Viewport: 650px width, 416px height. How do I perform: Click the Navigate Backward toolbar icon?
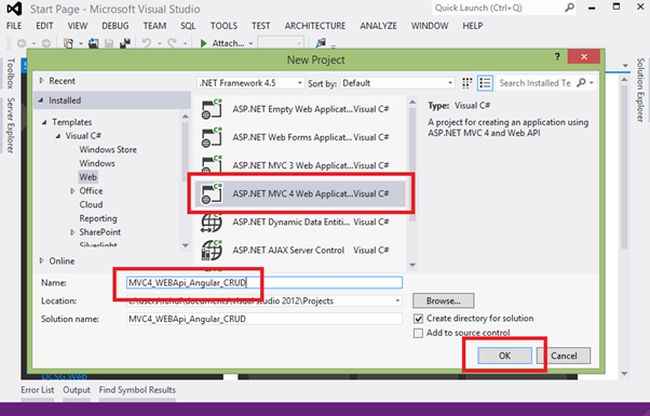(x=22, y=43)
